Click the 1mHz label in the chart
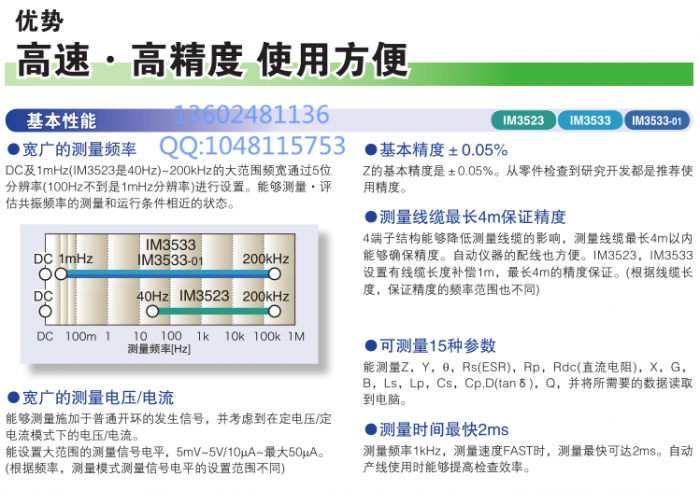The width and height of the screenshot is (700, 490). click(x=76, y=259)
